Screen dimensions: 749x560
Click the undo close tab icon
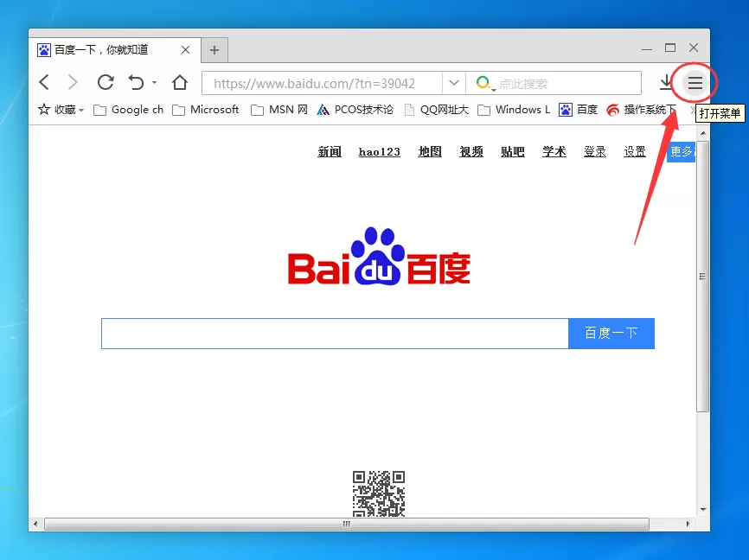coord(136,83)
